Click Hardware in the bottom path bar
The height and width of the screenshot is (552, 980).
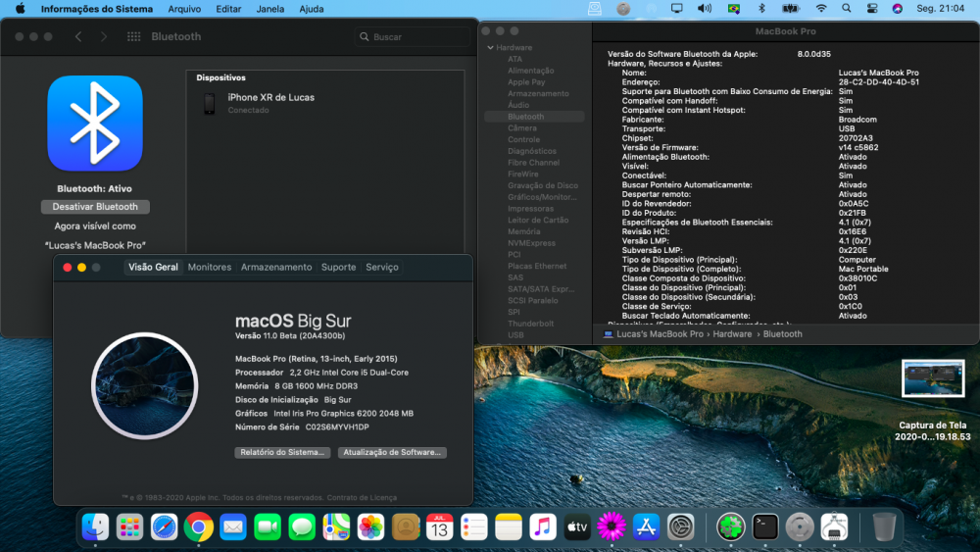732,333
